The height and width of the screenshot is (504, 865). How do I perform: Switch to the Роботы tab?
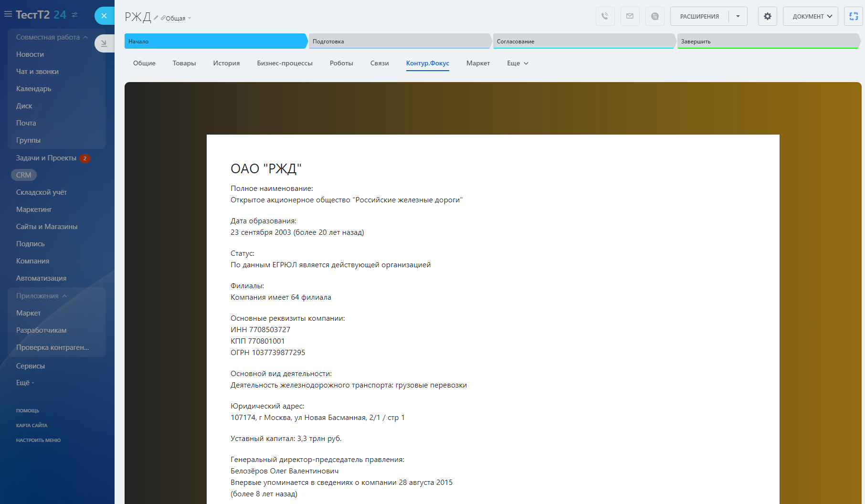[x=341, y=63]
